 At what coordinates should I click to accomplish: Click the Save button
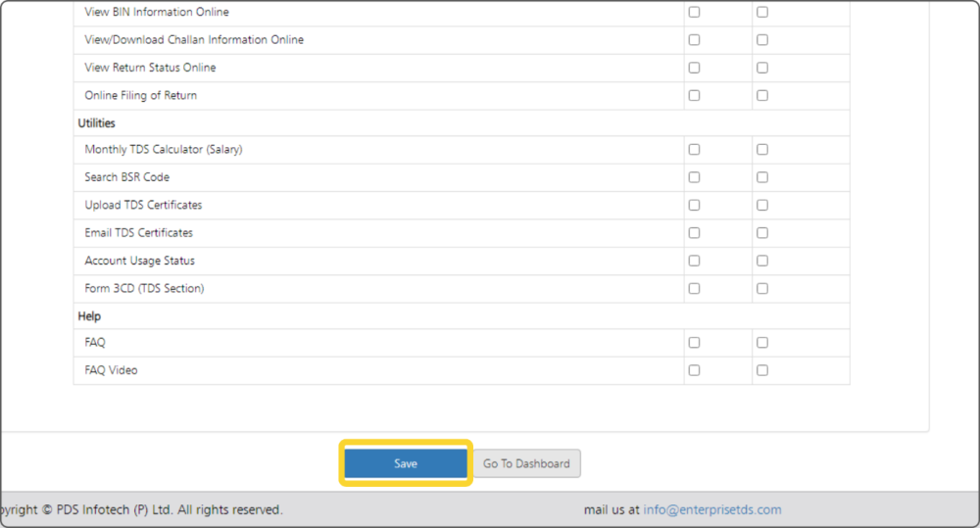[x=406, y=463]
